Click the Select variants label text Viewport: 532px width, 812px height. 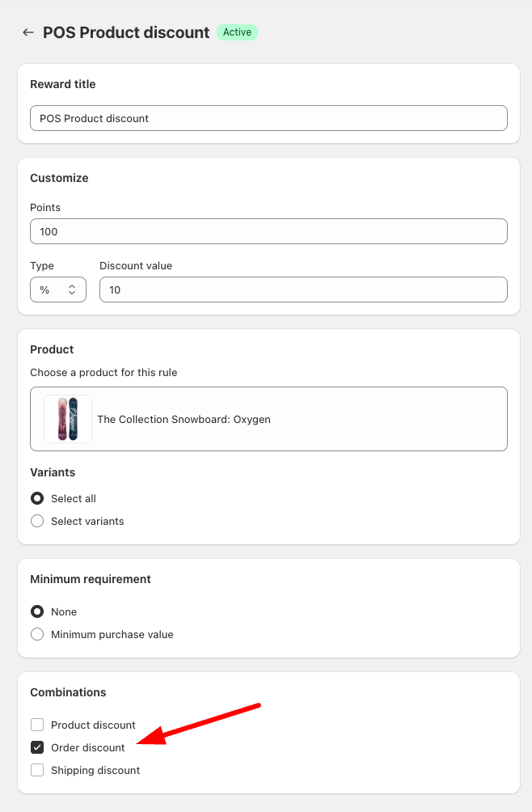[87, 521]
